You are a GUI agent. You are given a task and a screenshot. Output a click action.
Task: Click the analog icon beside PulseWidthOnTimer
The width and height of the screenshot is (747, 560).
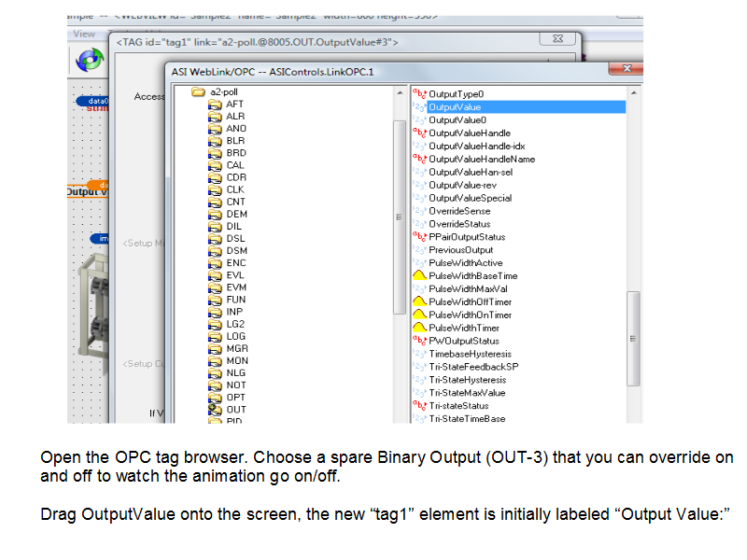point(419,315)
